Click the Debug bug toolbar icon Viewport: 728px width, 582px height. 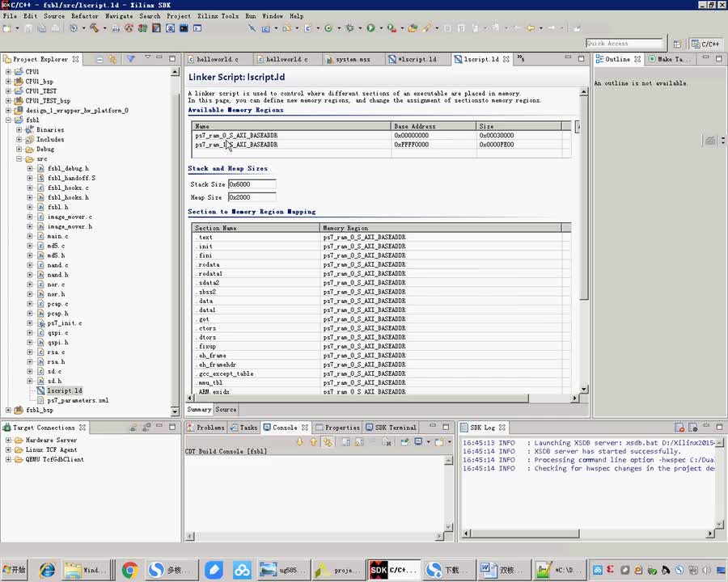pyautogui.click(x=349, y=28)
